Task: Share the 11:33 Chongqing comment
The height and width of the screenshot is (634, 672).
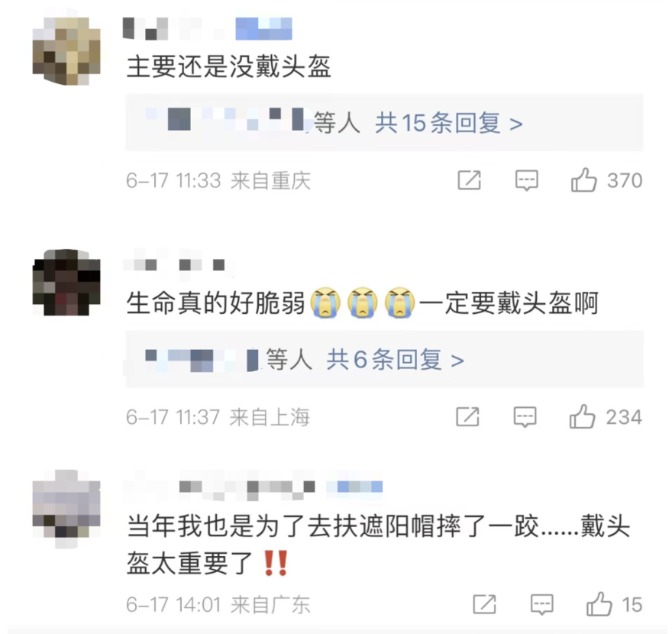Action: click(470, 180)
